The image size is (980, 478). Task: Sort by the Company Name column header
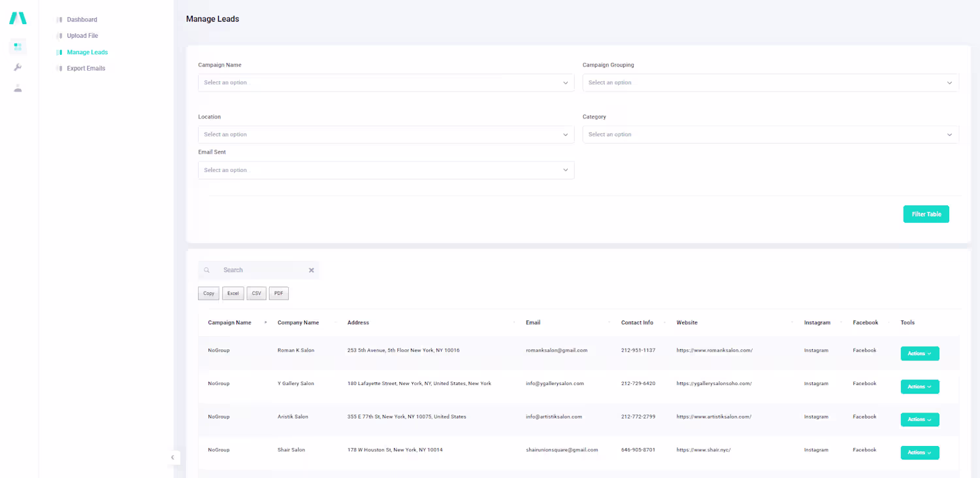click(298, 323)
